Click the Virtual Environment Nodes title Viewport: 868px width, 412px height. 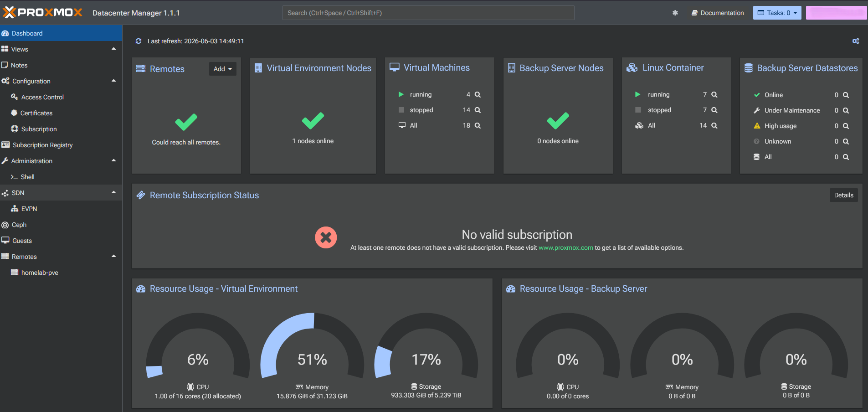tap(319, 68)
